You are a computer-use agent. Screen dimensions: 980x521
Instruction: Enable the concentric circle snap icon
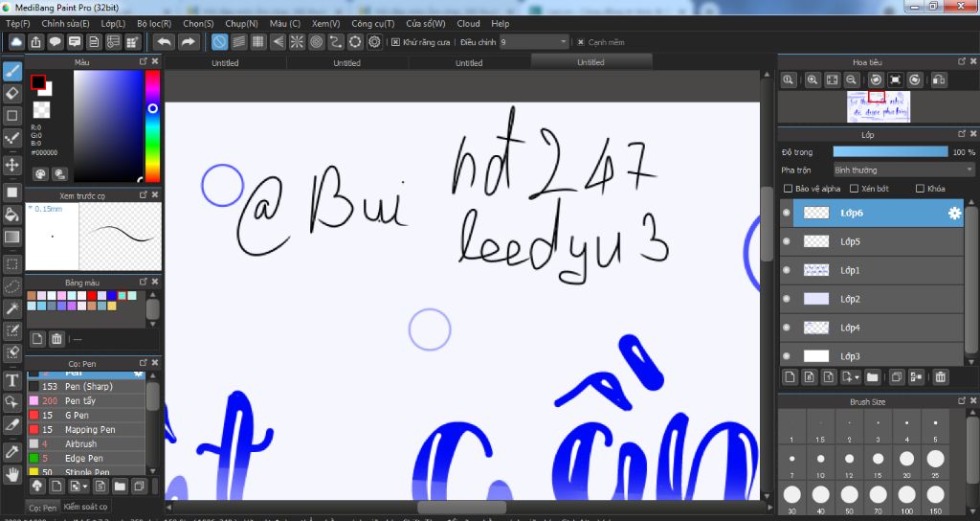(316, 42)
